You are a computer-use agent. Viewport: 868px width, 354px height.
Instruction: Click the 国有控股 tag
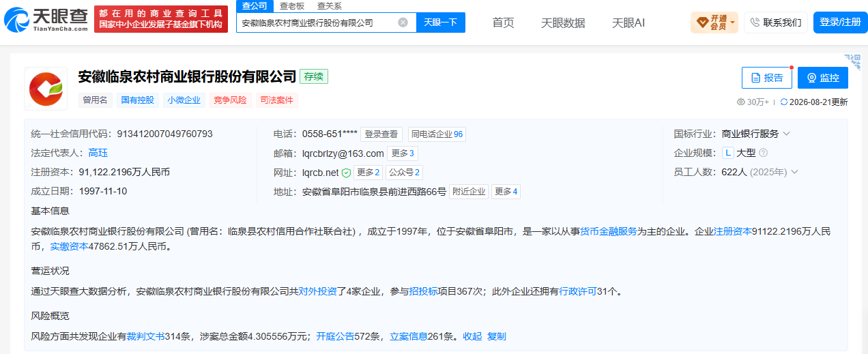(x=139, y=100)
